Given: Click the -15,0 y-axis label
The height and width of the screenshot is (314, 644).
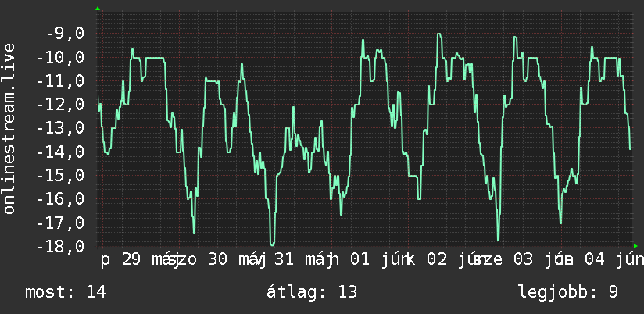Looking at the screenshot, I should [60, 176].
